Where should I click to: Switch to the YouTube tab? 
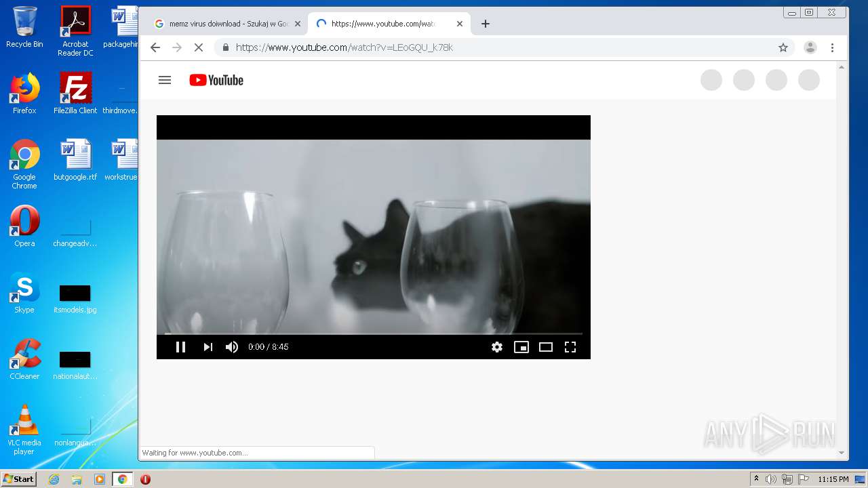point(389,24)
